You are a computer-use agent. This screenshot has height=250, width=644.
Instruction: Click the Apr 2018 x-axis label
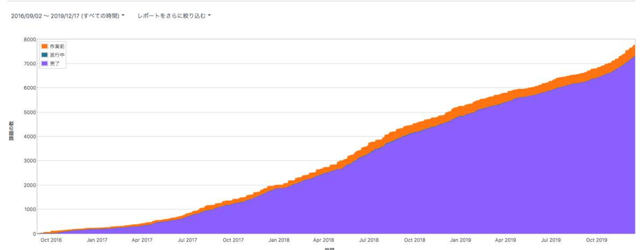coord(324,240)
